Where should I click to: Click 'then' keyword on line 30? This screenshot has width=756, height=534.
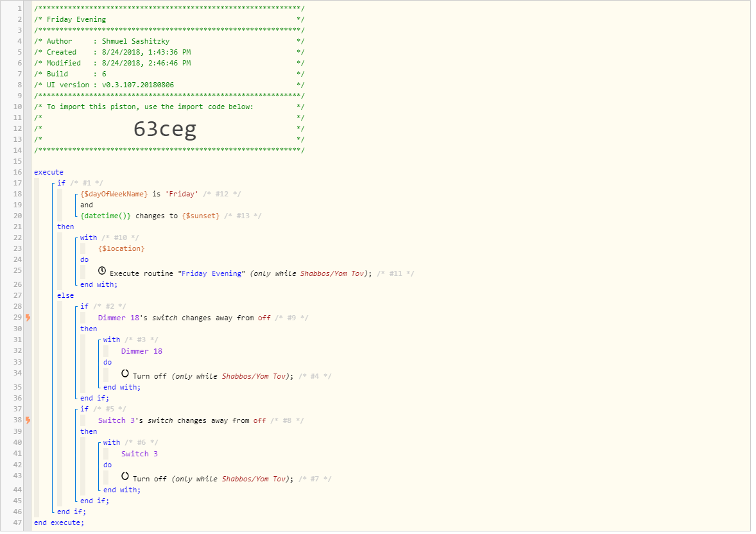point(89,329)
